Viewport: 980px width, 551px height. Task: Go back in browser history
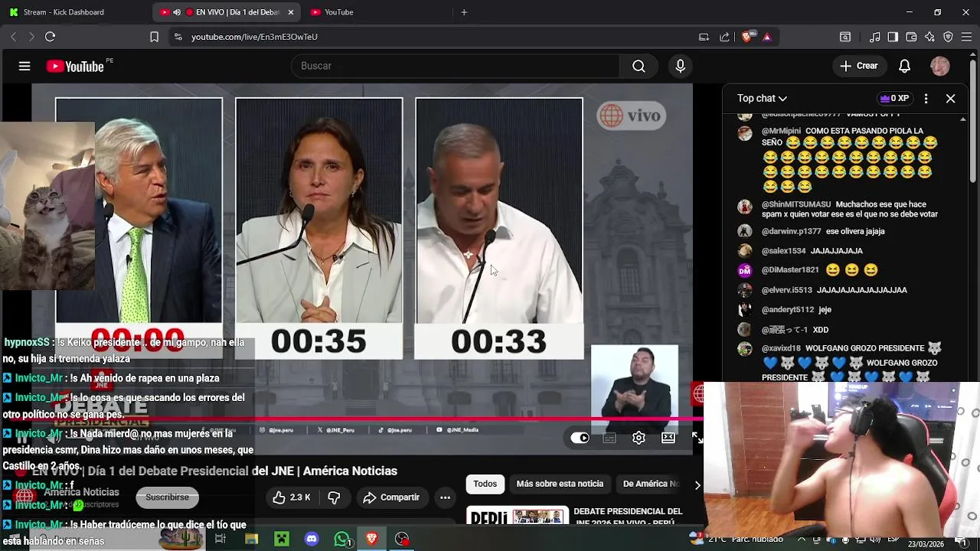(x=13, y=37)
